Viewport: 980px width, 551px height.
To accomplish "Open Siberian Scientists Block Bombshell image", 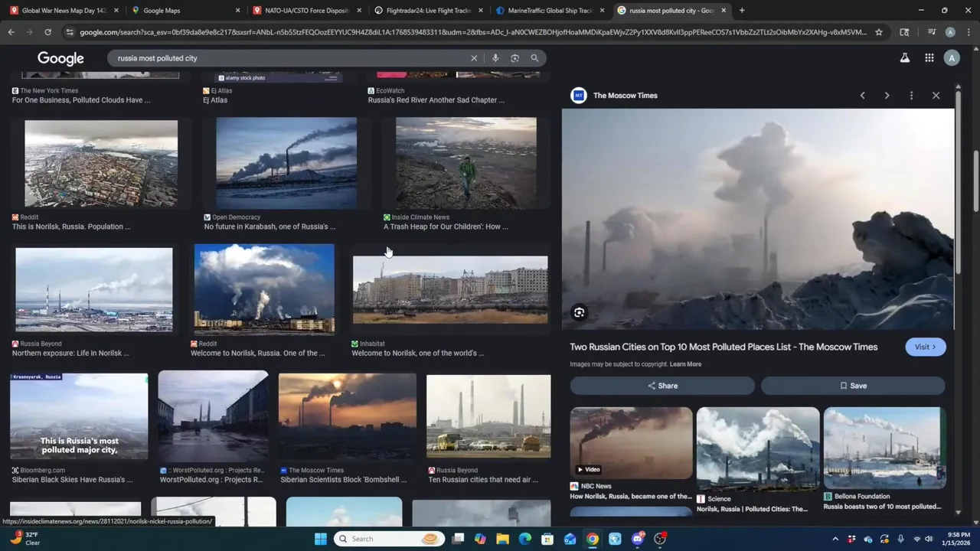I will (x=348, y=416).
